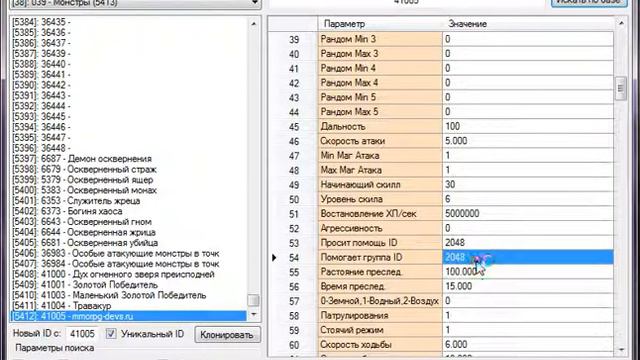Click the Клонировать button
The image size is (640, 360).
(227, 335)
